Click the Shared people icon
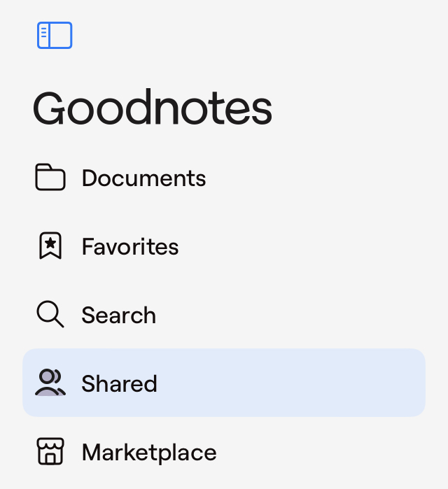This screenshot has height=489, width=448. [x=50, y=383]
